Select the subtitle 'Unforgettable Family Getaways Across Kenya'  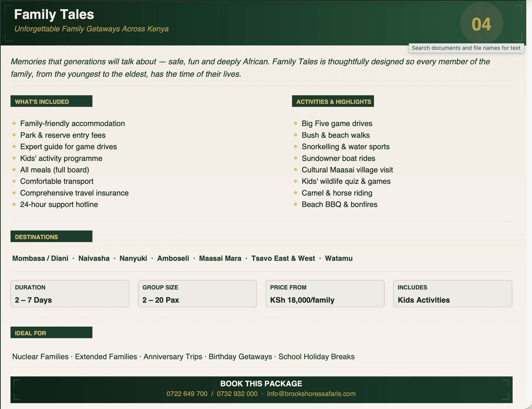point(91,29)
